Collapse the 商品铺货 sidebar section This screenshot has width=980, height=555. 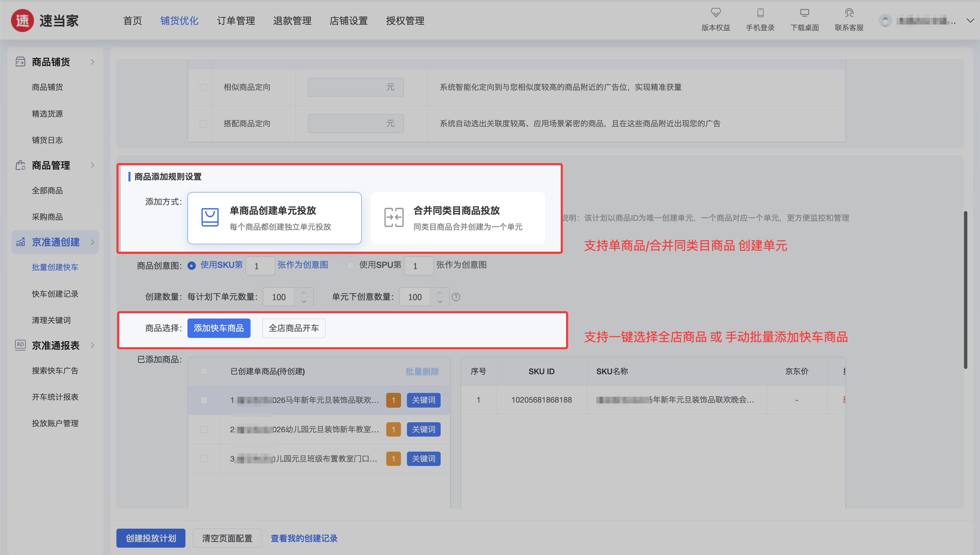pos(92,62)
